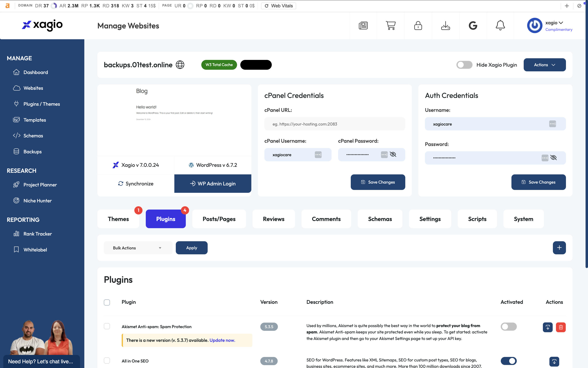Open notifications bell icon

coord(500,26)
